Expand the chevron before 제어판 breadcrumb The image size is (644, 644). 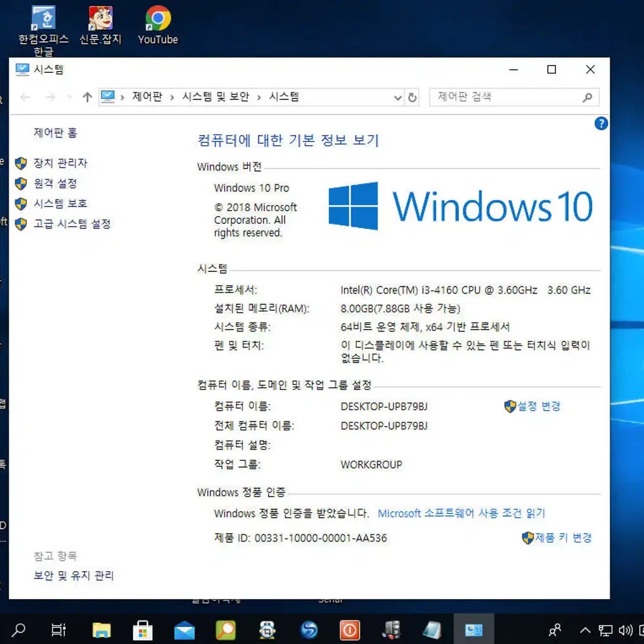click(x=122, y=98)
